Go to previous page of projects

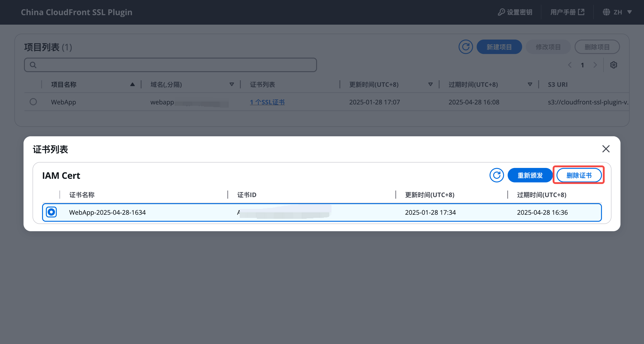(x=570, y=65)
